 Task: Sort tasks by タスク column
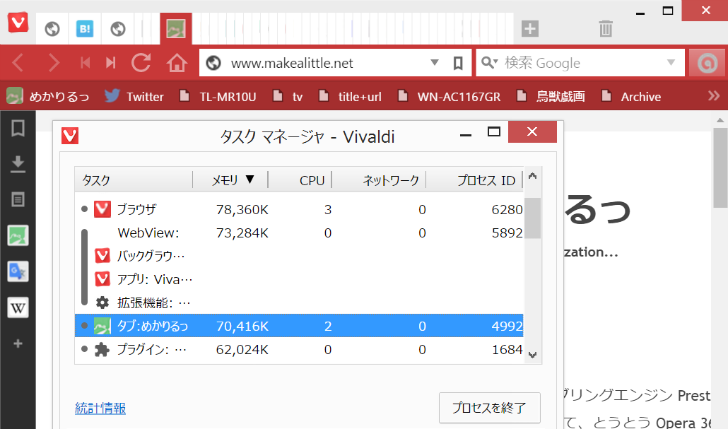134,180
